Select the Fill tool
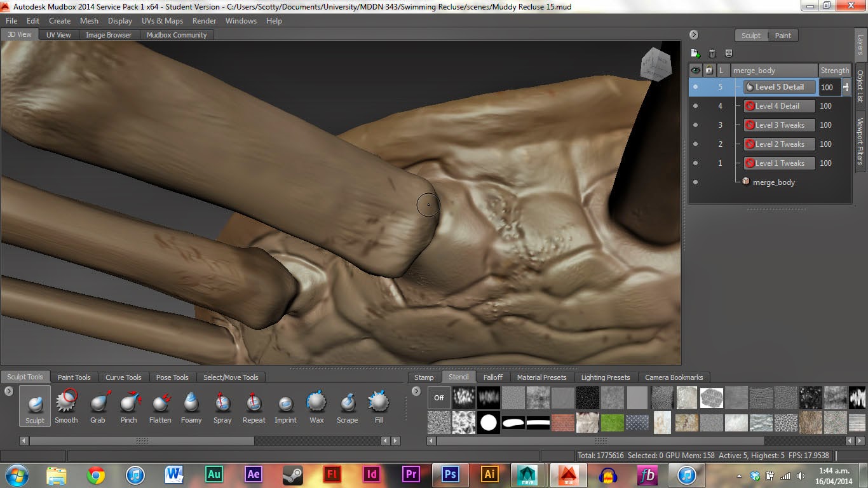This screenshot has height=488, width=868. [379, 406]
